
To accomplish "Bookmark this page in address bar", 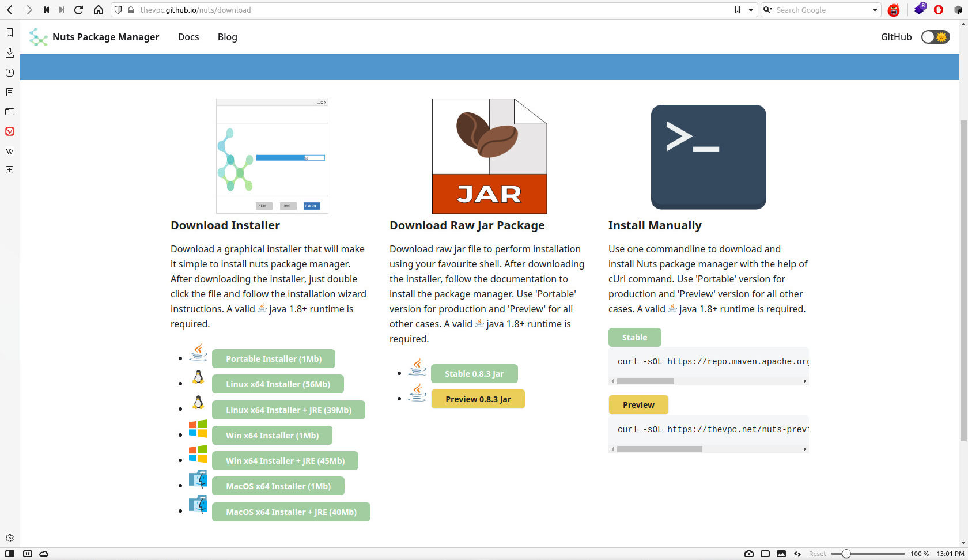I will (738, 10).
